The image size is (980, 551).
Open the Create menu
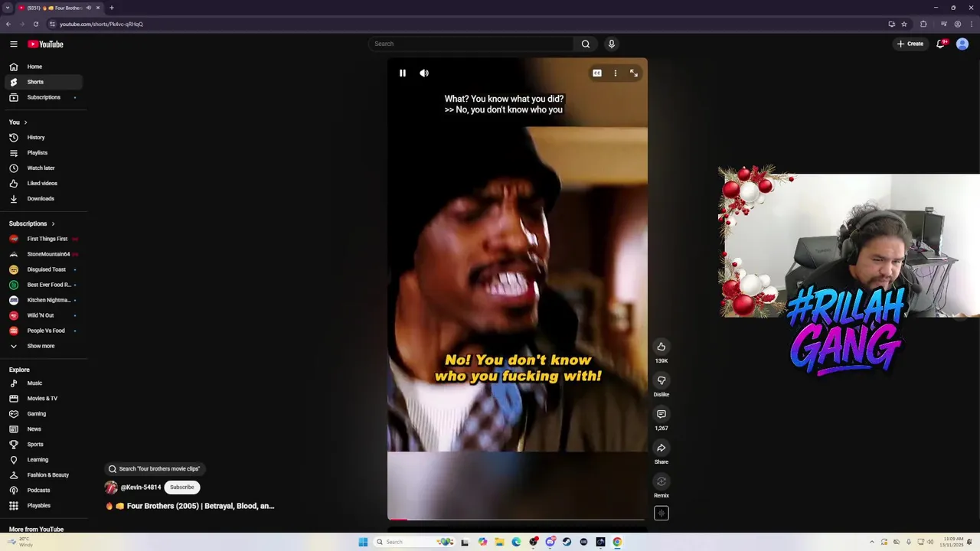[x=910, y=44]
